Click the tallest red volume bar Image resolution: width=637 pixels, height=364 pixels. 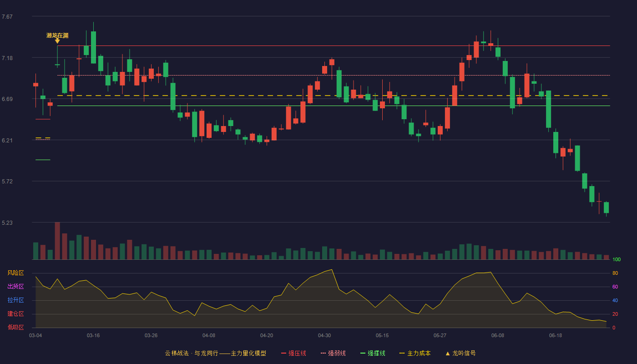tap(57, 241)
